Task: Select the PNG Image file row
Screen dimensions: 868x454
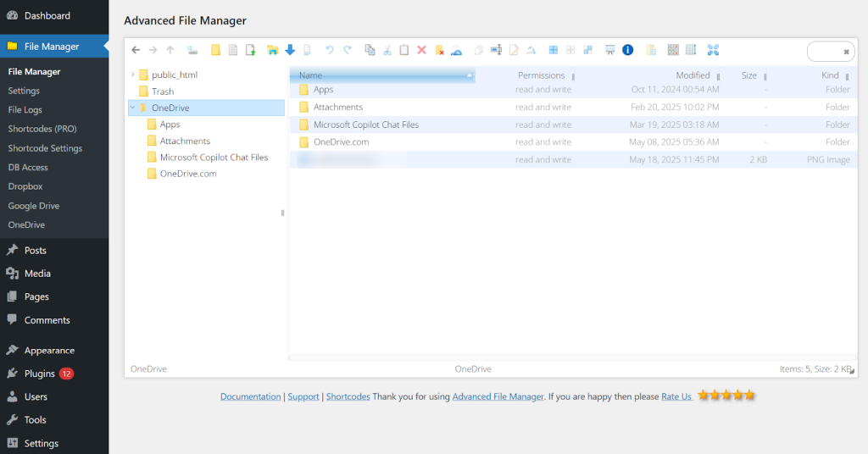Action: pos(574,160)
